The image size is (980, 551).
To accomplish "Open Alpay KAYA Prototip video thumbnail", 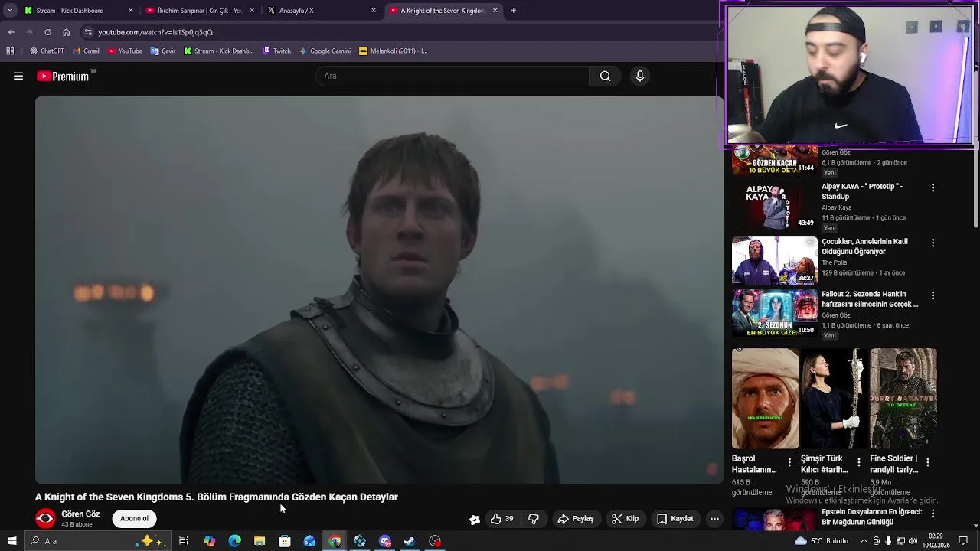I will click(774, 206).
